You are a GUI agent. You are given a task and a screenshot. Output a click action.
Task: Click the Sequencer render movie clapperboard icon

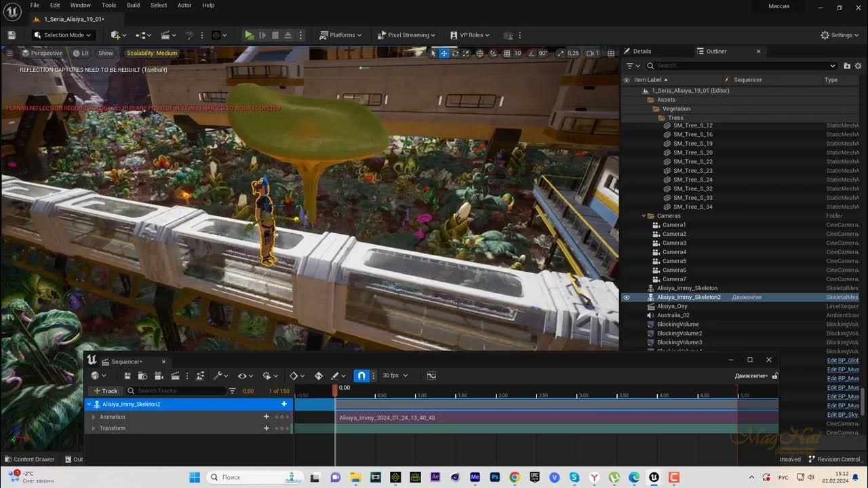175,375
